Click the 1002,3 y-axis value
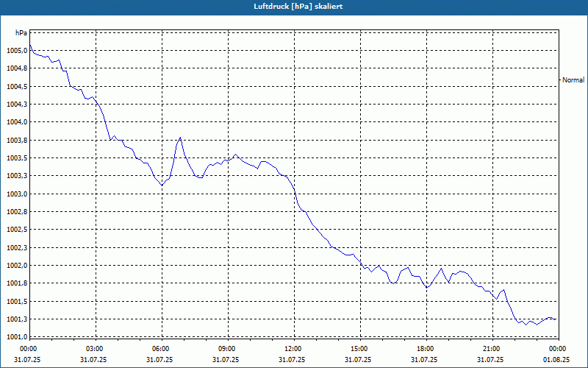 (x=17, y=247)
